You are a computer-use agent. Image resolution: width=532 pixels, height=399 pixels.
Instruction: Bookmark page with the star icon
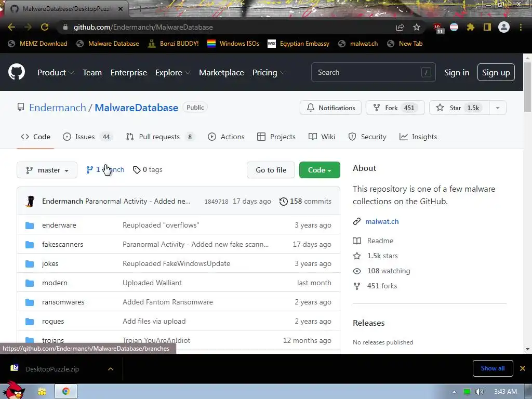click(417, 27)
